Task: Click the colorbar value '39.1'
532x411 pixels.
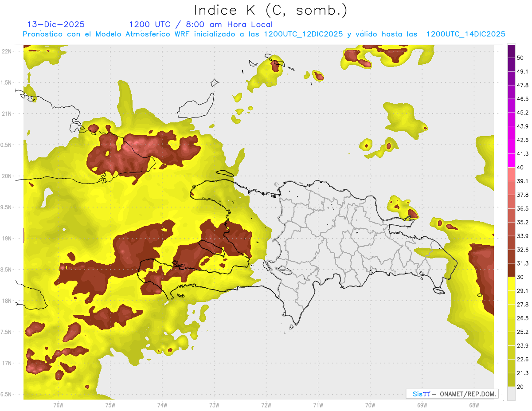Action: [x=523, y=181]
